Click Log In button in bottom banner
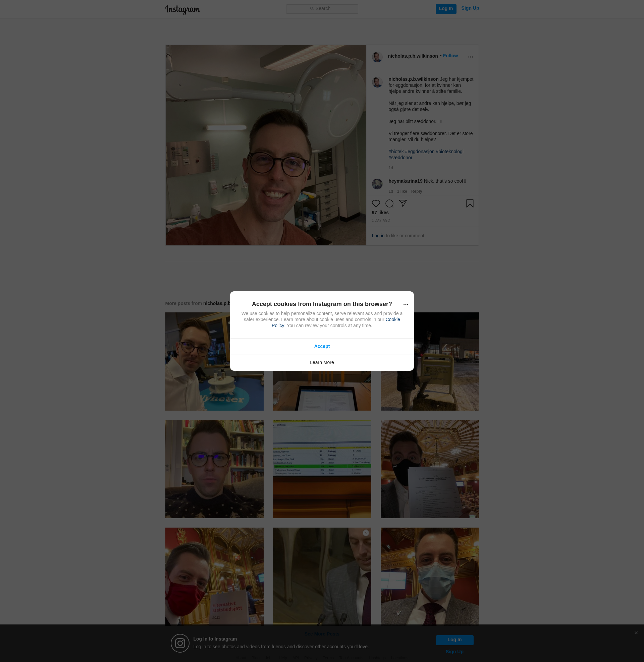Screen dimensions: 644x662 [x=454, y=640]
